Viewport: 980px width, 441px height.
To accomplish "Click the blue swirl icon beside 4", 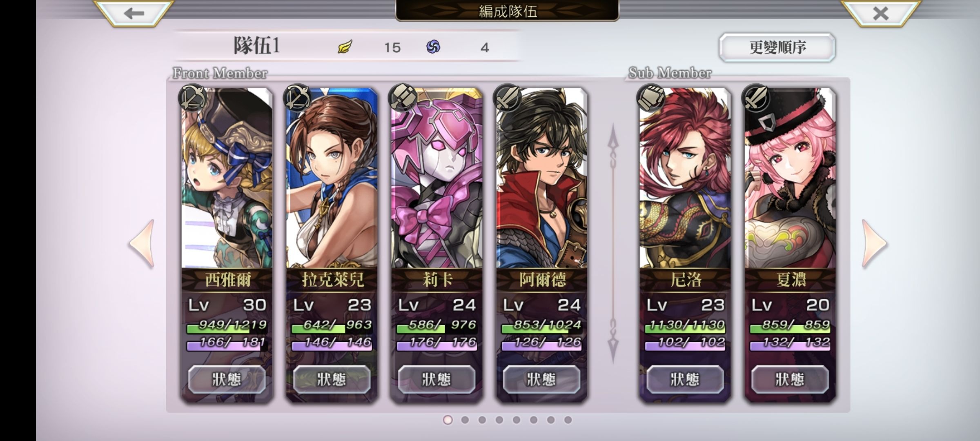I will click(x=433, y=47).
